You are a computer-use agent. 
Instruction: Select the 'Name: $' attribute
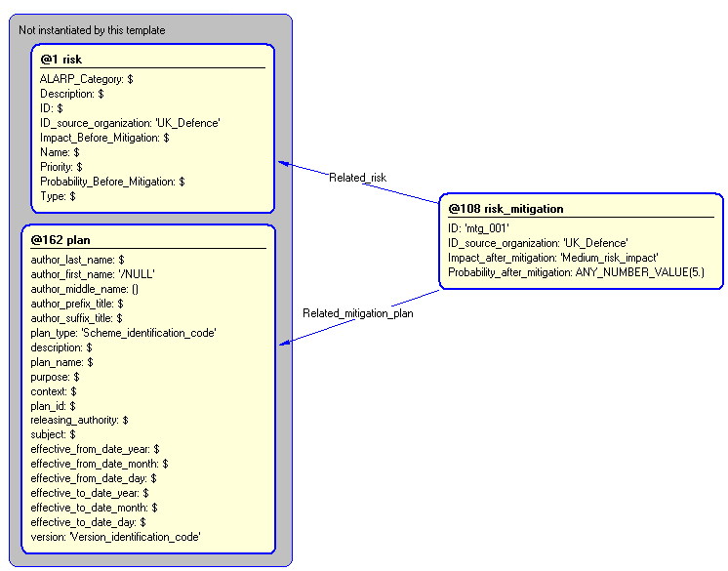tap(60, 152)
